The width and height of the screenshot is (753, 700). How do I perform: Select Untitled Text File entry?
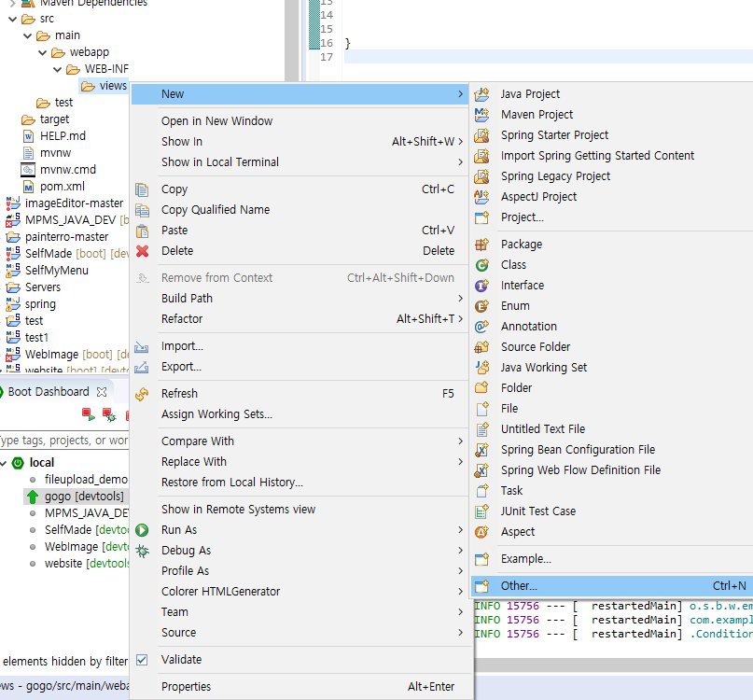point(543,429)
